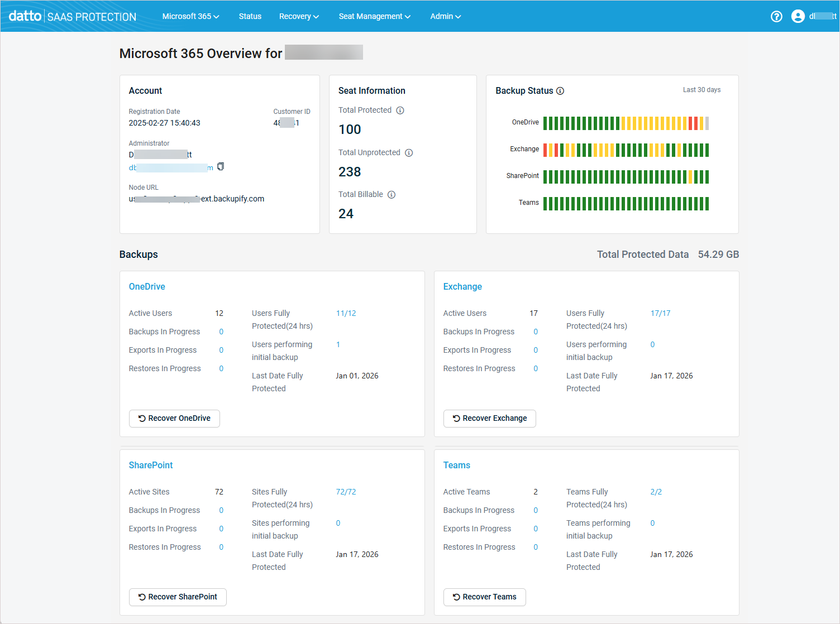Copy administrator email with clipboard icon
The width and height of the screenshot is (840, 624).
[221, 166]
